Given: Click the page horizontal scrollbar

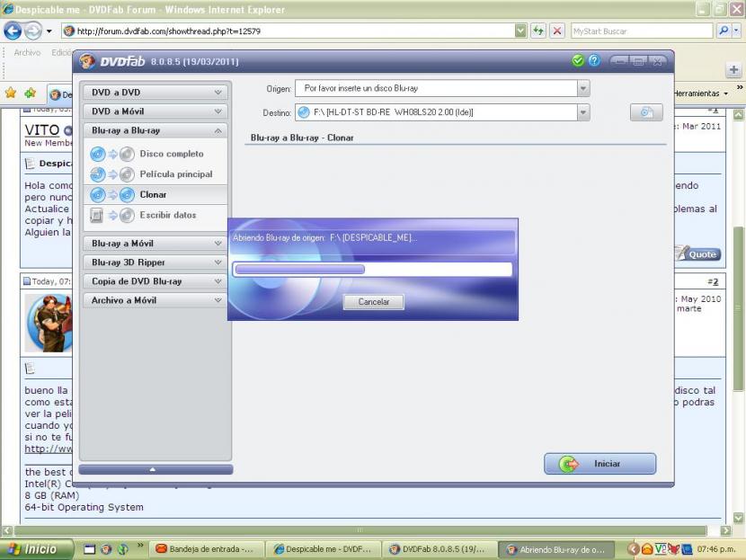Looking at the screenshot, I should click(x=360, y=530).
